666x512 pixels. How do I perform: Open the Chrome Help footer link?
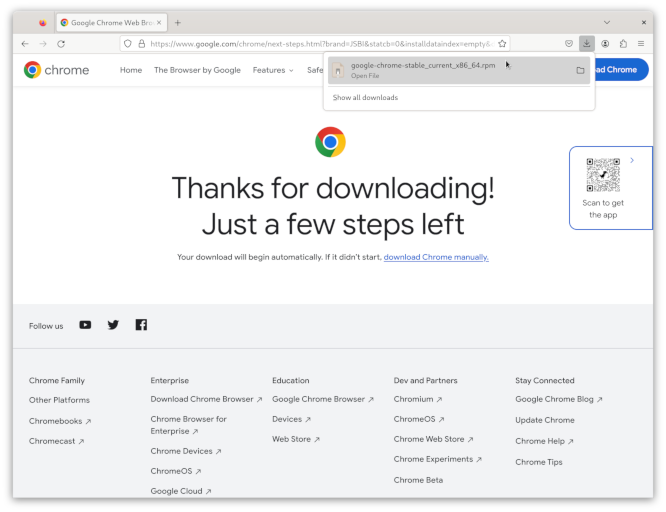[544, 441]
